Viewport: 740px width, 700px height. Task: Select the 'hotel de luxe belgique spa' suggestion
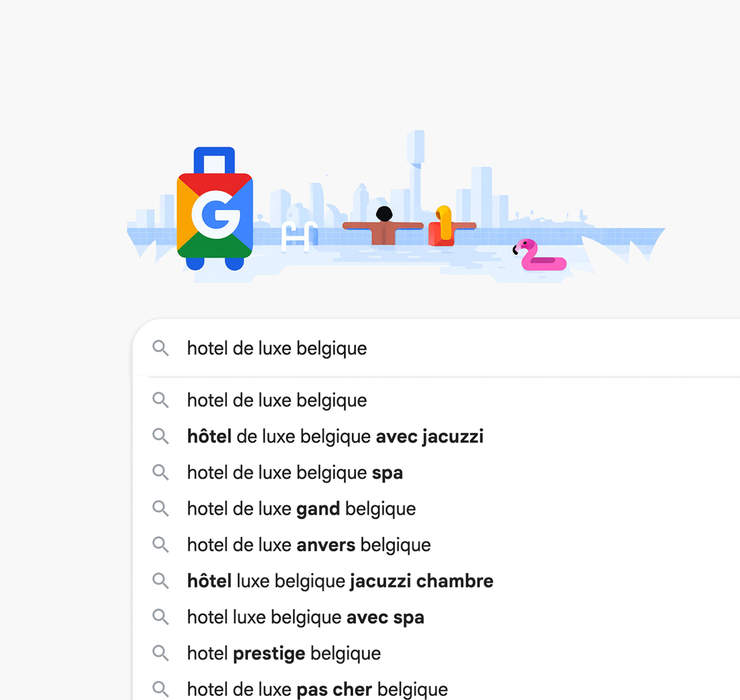(295, 473)
